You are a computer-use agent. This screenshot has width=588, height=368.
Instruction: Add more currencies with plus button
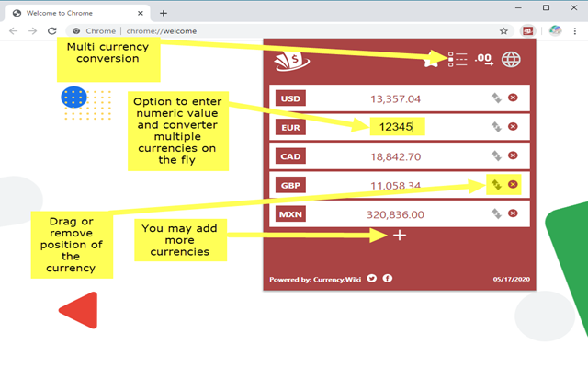[x=400, y=236]
